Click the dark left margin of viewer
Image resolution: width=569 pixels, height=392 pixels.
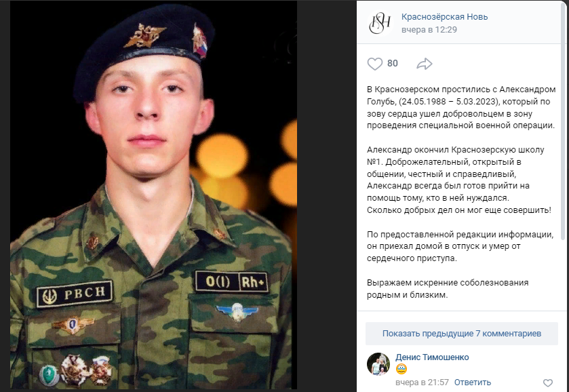(x=5, y=196)
